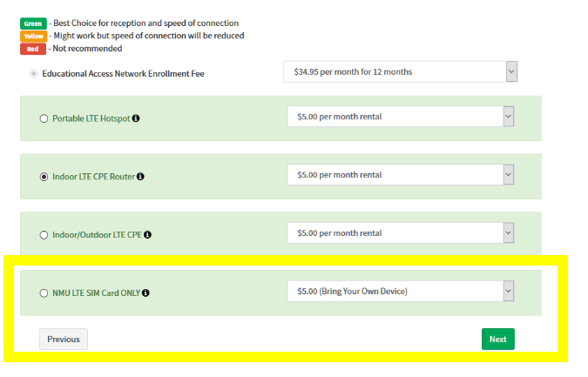Expand the Portable LTE Hotspot rental dropdown
Viewport: 588px width, 377px height.
pos(401,117)
